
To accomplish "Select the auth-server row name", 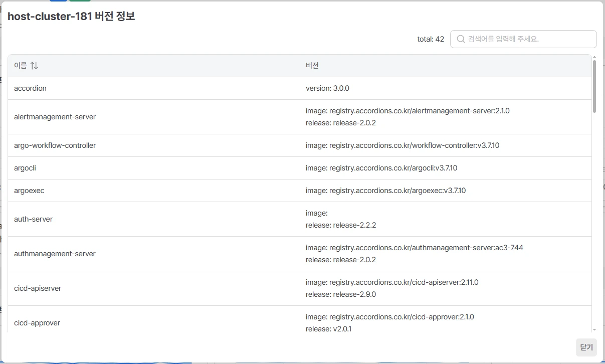I will click(x=33, y=219).
